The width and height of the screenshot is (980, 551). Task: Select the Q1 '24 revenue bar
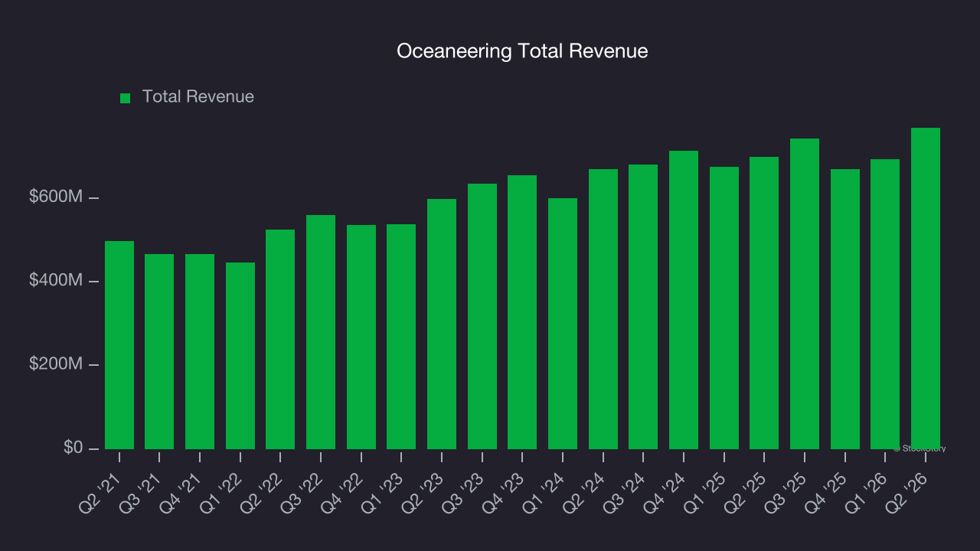(x=563, y=324)
